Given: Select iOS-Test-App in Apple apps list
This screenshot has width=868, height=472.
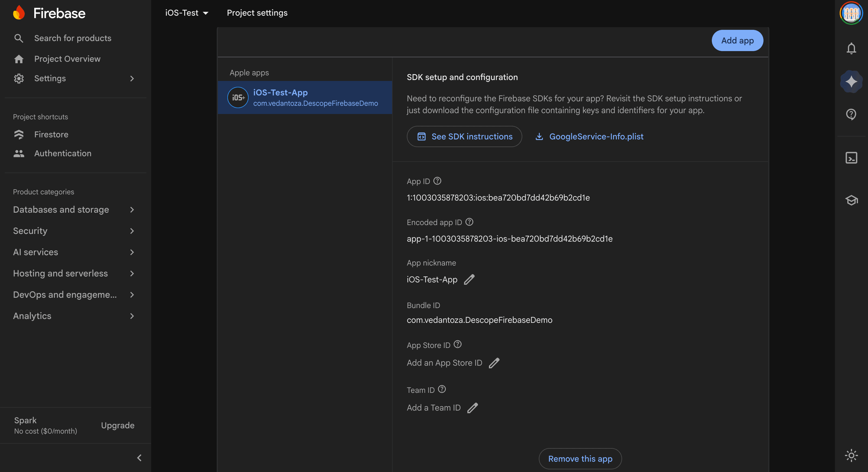Looking at the screenshot, I should [305, 97].
